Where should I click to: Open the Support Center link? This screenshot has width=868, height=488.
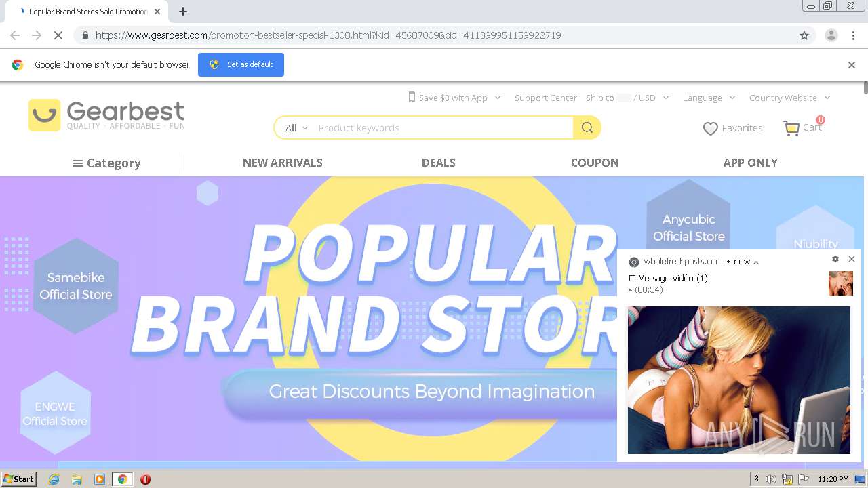coord(546,98)
